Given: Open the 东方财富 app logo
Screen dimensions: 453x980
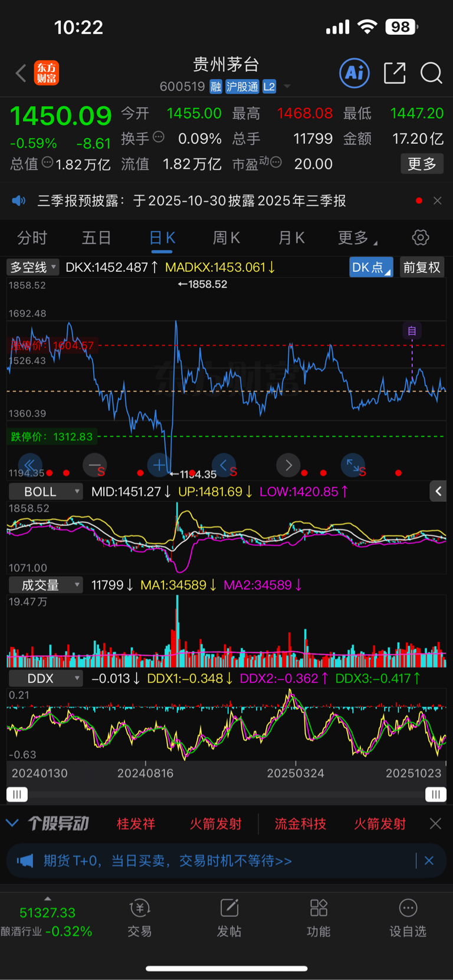Looking at the screenshot, I should click(x=47, y=73).
